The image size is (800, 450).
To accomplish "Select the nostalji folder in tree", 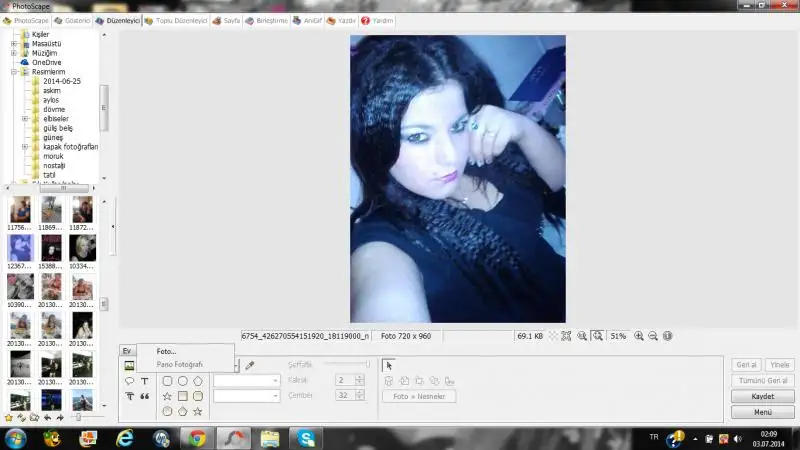I will pos(54,165).
